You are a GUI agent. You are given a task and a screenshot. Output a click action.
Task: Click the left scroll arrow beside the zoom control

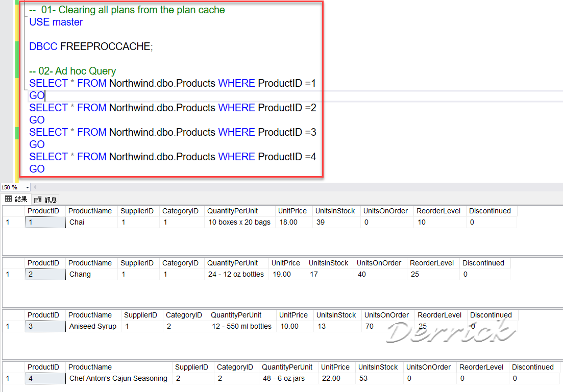pyautogui.click(x=35, y=187)
